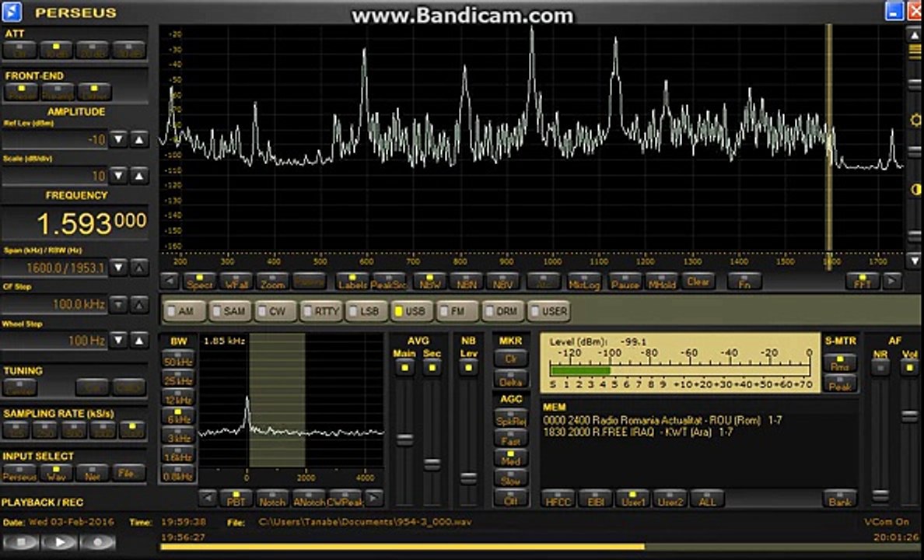The image size is (924, 560).
Task: Show ALL memory databases
Action: [x=707, y=499]
